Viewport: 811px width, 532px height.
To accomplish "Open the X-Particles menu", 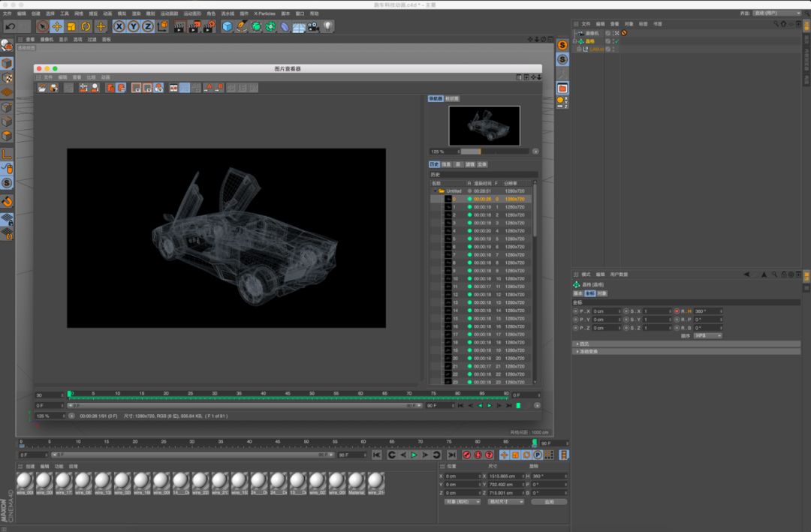I will (x=264, y=14).
